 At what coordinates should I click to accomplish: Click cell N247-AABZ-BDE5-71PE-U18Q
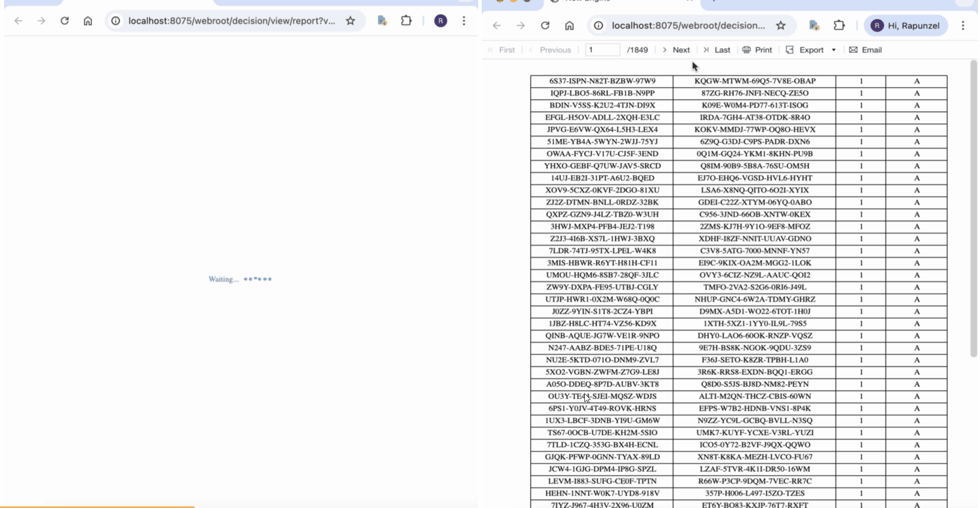click(x=602, y=348)
